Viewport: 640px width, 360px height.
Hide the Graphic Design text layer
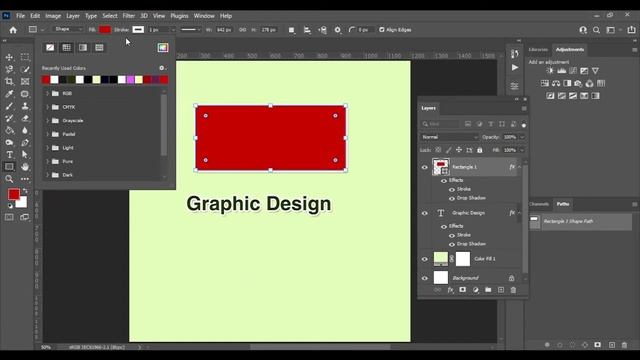(424, 213)
